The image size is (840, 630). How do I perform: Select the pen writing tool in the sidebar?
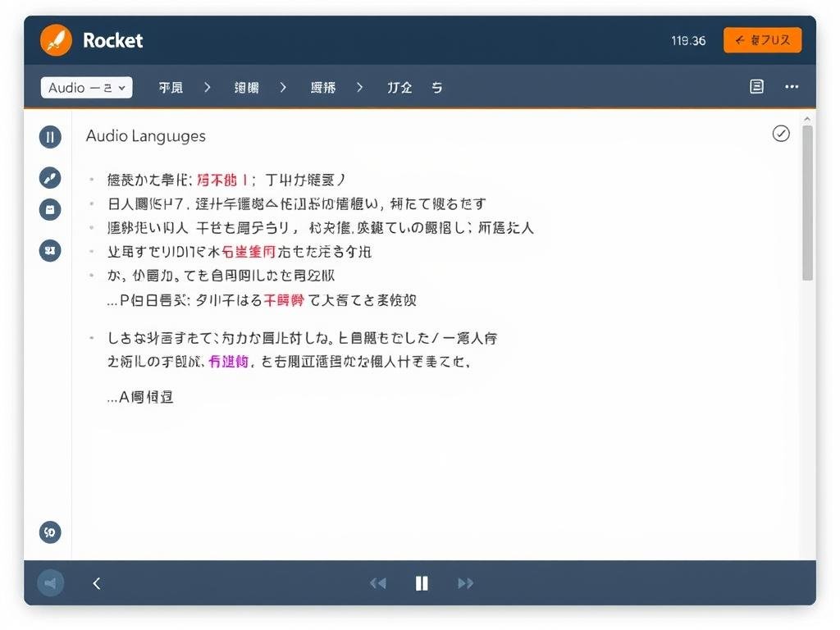(x=50, y=177)
